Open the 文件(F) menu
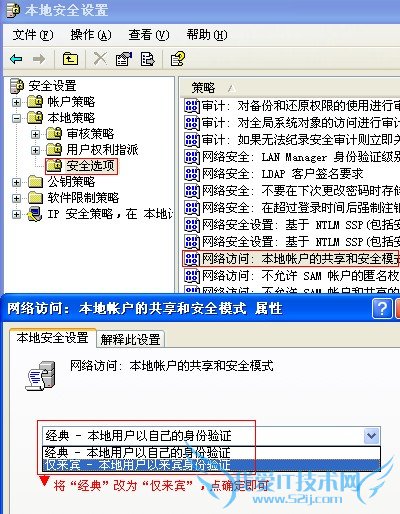Screen dimensions: 400x514 coord(33,35)
